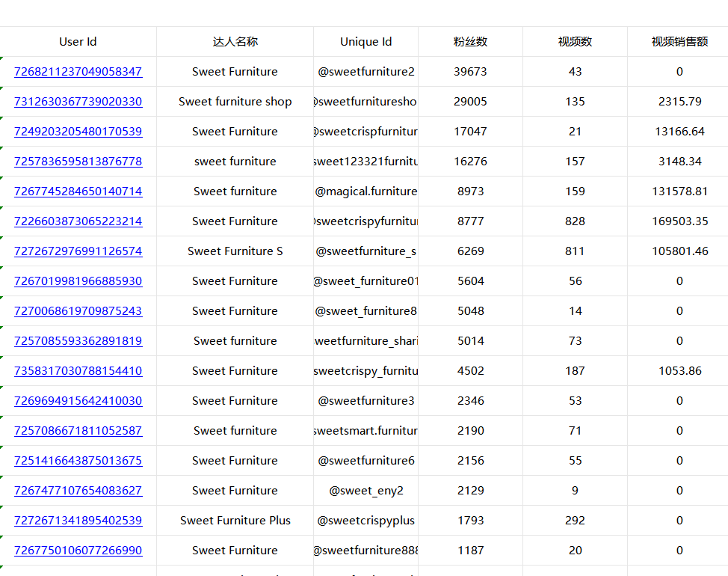This screenshot has height=576, width=728.
Task: Open User Id link 7268211237049058347
Action: click(x=78, y=72)
